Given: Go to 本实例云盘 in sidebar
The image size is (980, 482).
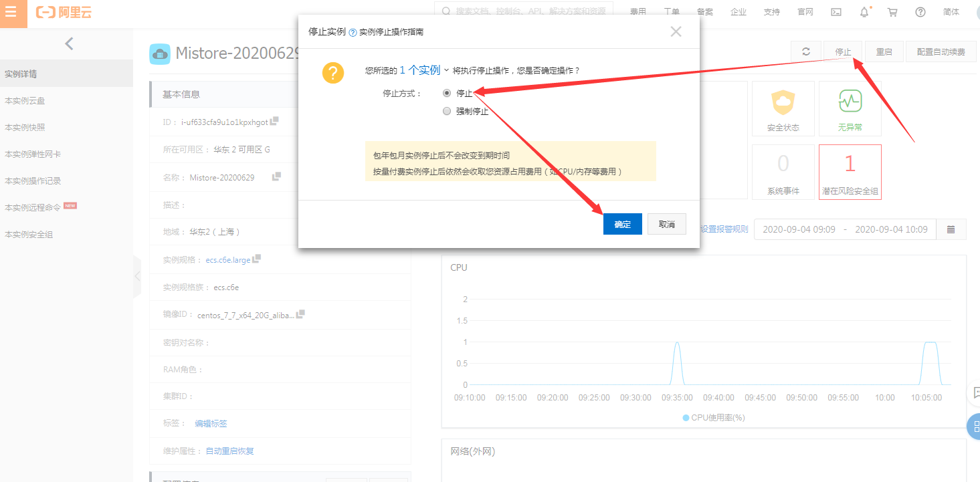Looking at the screenshot, I should pos(25,101).
